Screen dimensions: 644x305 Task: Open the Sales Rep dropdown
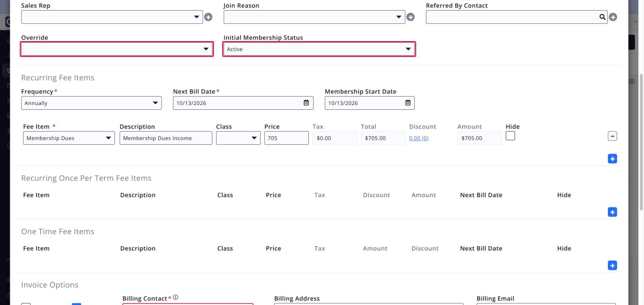point(112,17)
